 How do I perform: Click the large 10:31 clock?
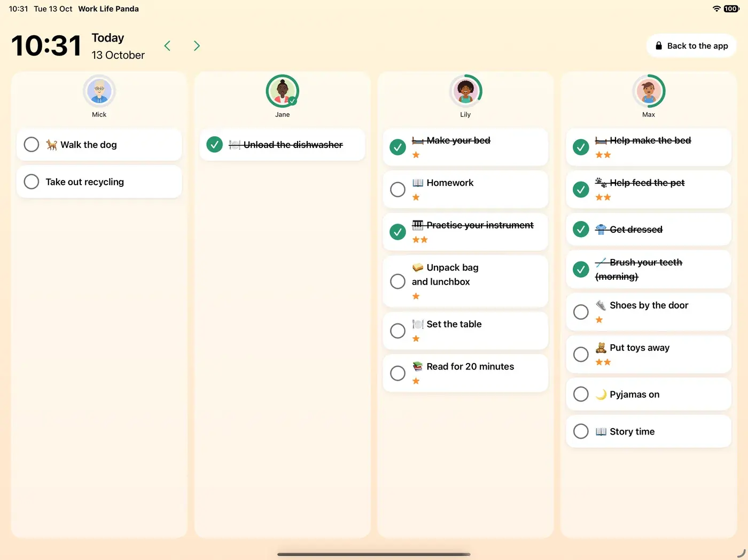point(46,46)
